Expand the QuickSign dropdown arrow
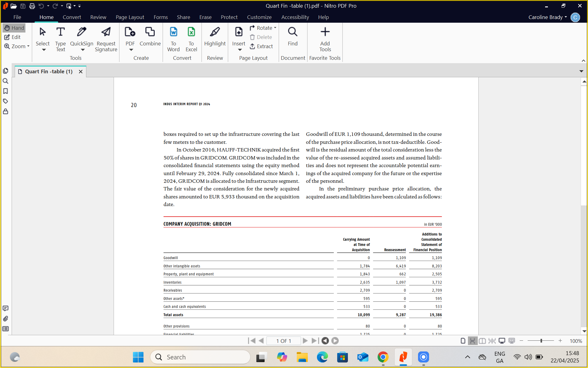 (83, 50)
